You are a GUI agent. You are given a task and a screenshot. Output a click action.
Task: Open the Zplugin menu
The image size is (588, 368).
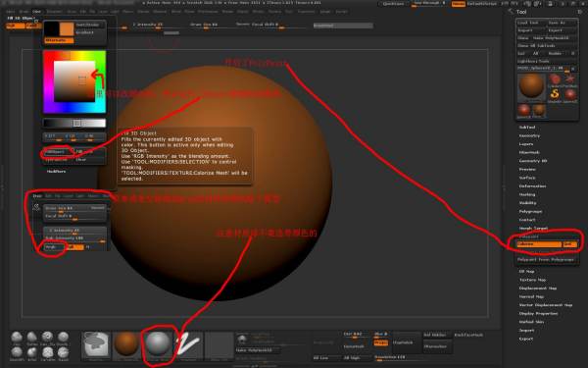(x=325, y=12)
